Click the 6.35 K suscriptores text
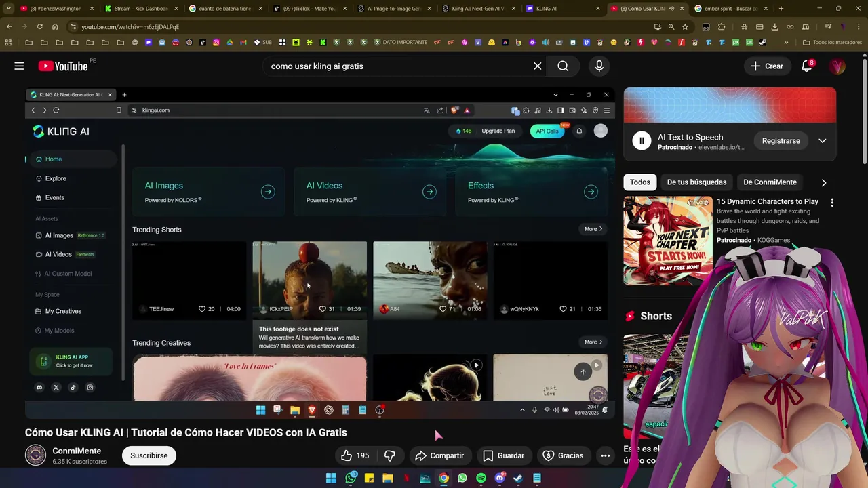868x488 pixels. [79, 462]
